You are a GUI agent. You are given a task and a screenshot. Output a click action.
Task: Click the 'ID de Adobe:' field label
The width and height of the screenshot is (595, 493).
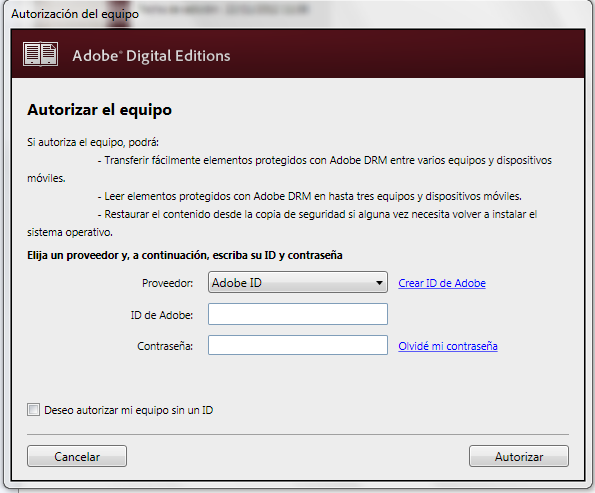coord(162,315)
